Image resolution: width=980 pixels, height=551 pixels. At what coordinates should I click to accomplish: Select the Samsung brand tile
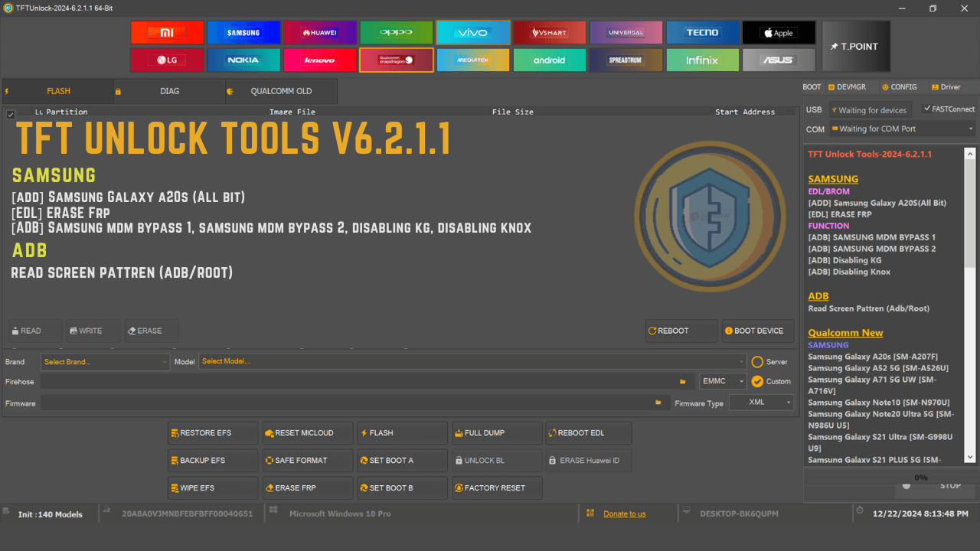[243, 33]
